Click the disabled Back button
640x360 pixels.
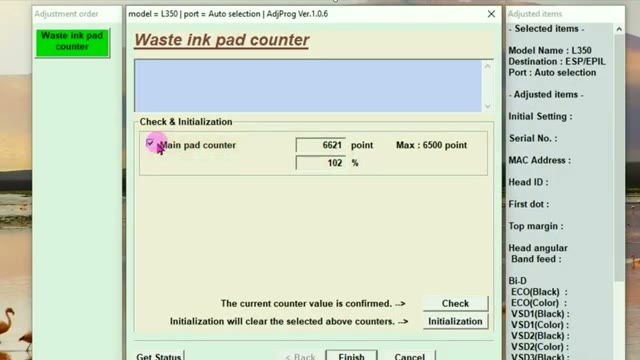coord(300,356)
